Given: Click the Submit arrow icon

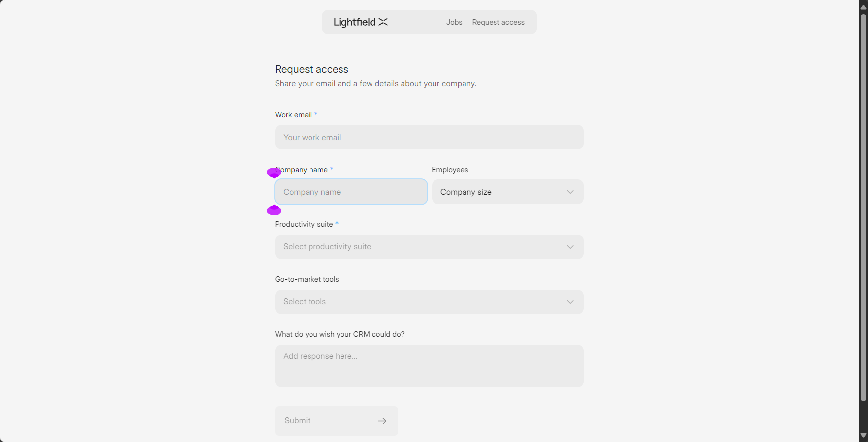Looking at the screenshot, I should pos(382,421).
